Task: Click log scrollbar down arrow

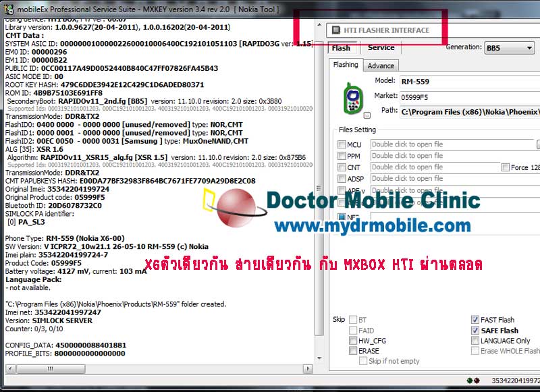Action: (319, 358)
